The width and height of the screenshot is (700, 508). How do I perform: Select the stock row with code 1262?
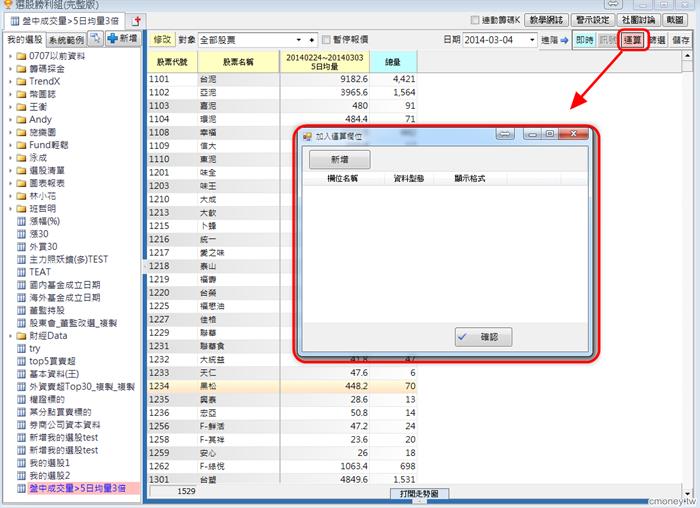[x=282, y=466]
